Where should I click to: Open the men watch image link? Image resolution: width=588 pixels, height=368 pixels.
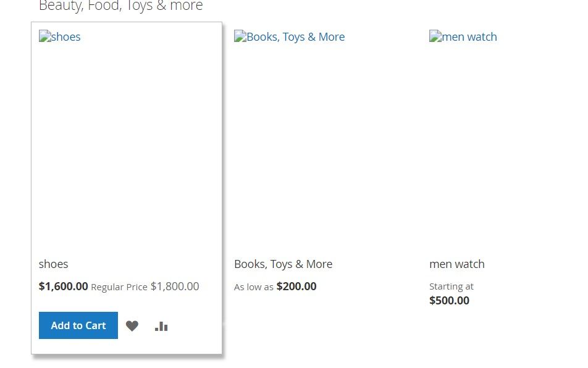point(469,37)
